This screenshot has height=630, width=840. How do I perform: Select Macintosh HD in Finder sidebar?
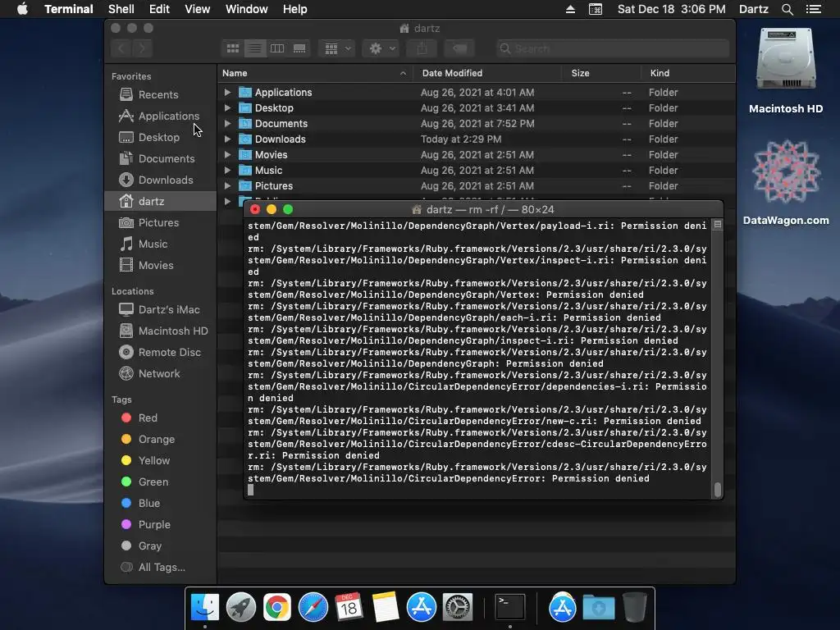[x=160, y=331]
